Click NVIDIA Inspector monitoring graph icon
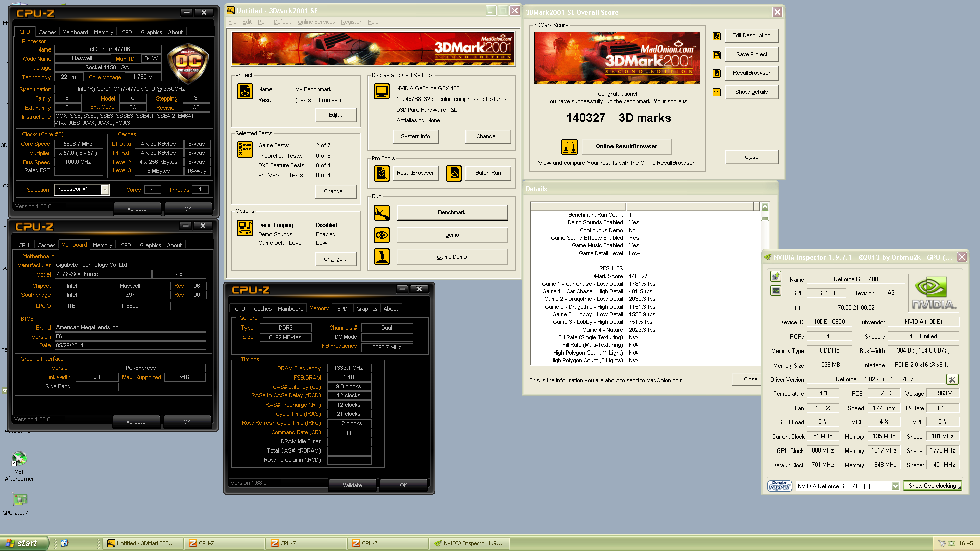 coord(776,291)
